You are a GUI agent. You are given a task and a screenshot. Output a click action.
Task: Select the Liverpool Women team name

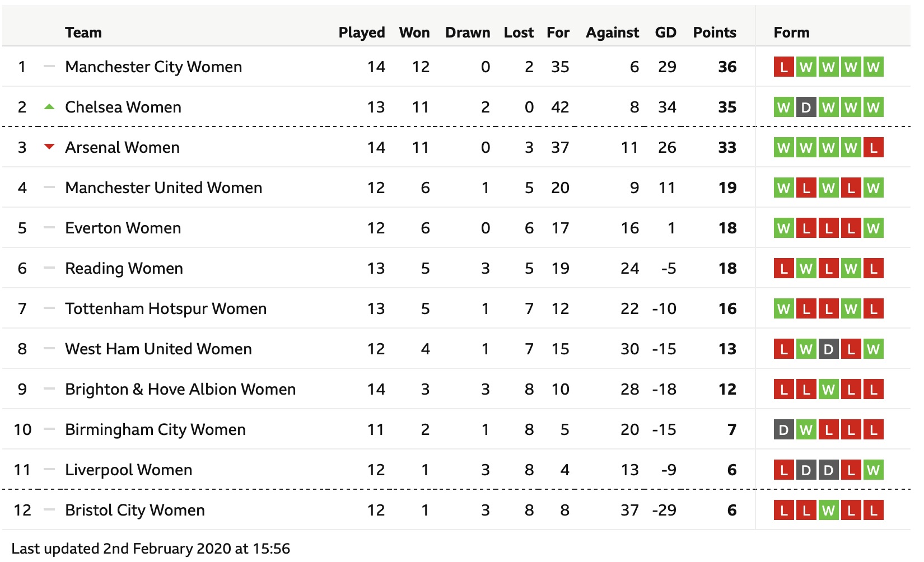129,470
